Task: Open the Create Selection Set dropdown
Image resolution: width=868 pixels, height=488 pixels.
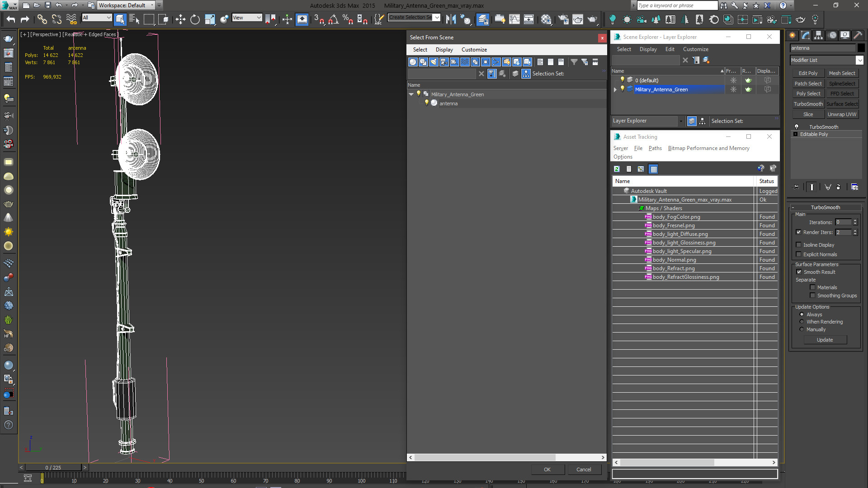Action: 437,18
